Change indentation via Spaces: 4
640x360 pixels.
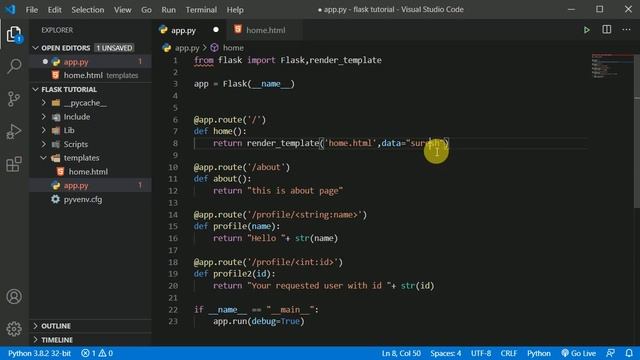point(445,353)
